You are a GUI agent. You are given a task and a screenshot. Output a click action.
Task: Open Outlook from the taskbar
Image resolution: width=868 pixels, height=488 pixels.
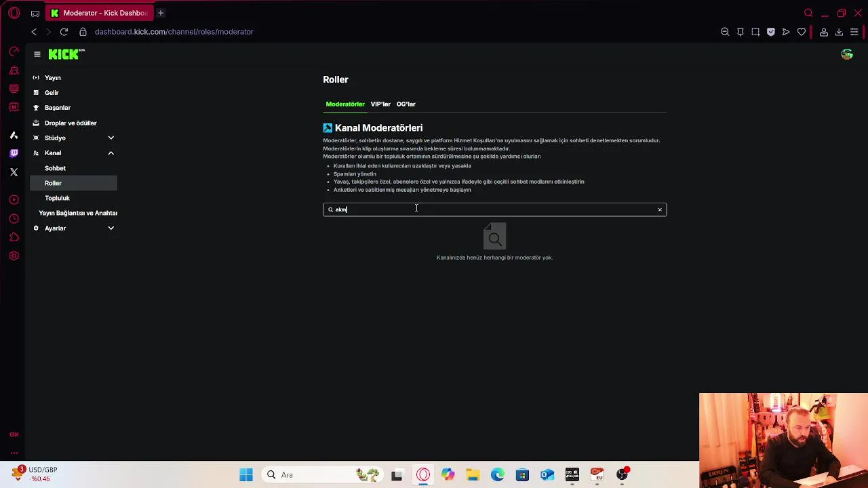(x=547, y=474)
